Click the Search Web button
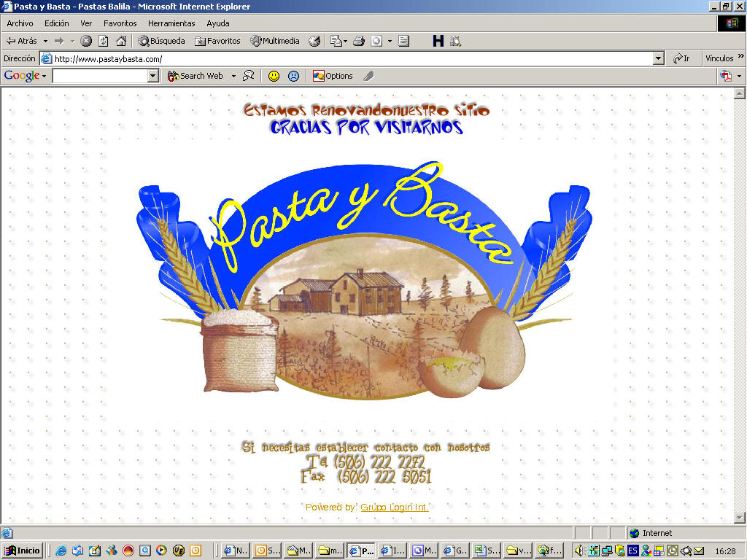 pyautogui.click(x=196, y=76)
